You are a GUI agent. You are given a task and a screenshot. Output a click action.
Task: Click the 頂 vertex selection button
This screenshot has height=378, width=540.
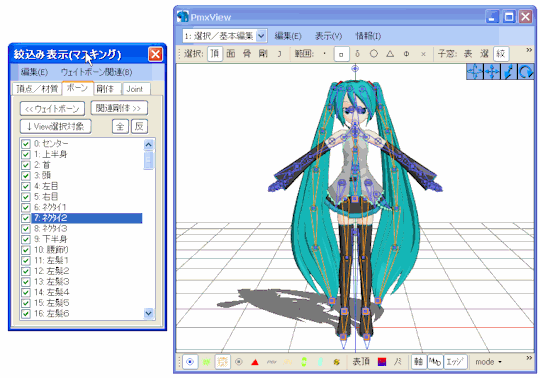[215, 54]
